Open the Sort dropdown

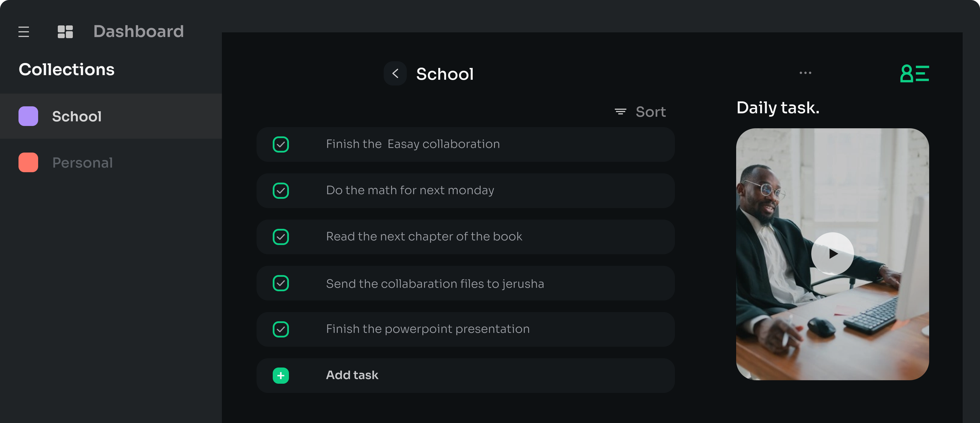(x=641, y=112)
